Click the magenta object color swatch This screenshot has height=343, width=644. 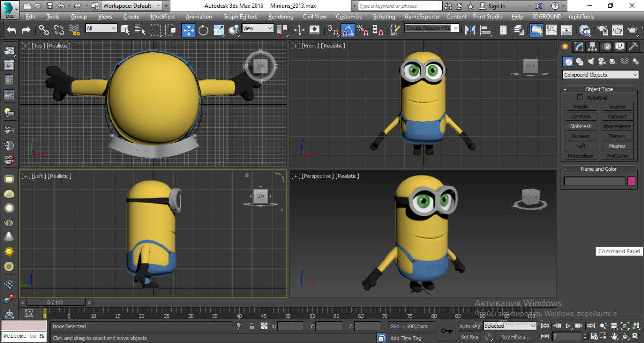[x=631, y=181]
